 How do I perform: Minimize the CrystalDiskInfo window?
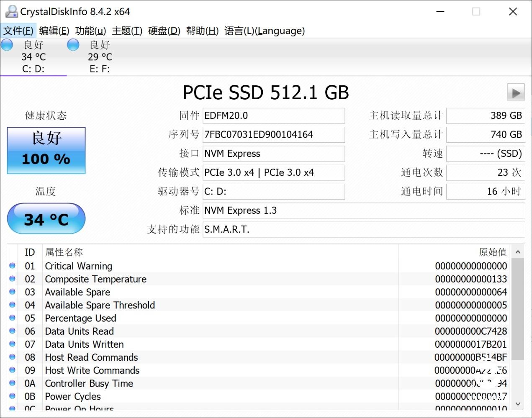440,11
